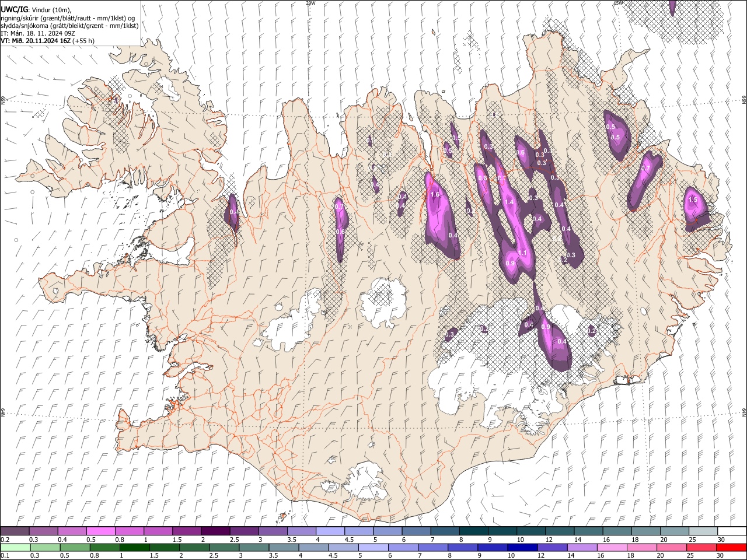Select the violet 14 swatch in the rain legend
This screenshot has width=747, height=560.
pos(582,548)
